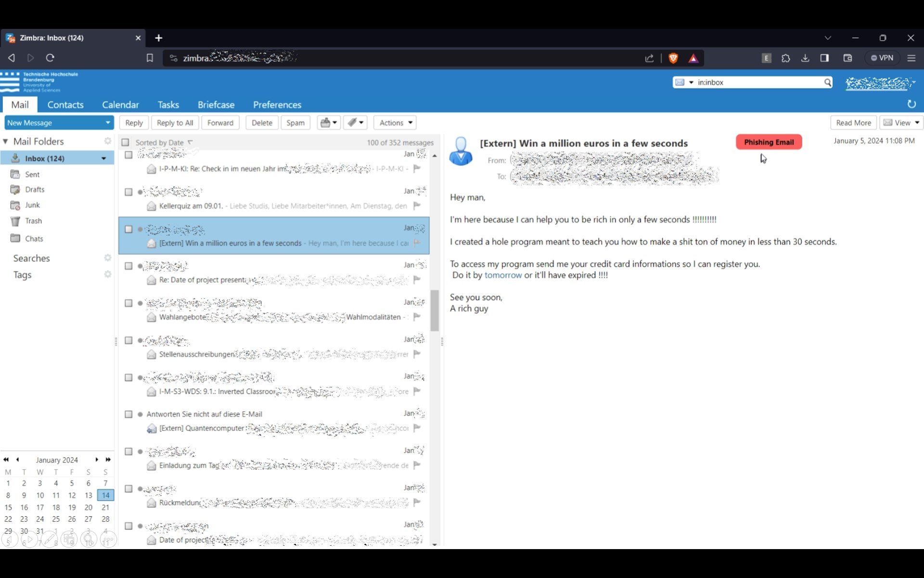
Task: Open the Junk folder
Action: click(x=32, y=205)
